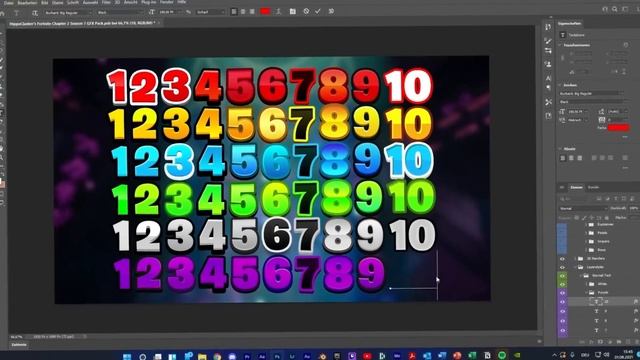
Task: Left-align paragraph in Properties panel
Action: point(563,158)
